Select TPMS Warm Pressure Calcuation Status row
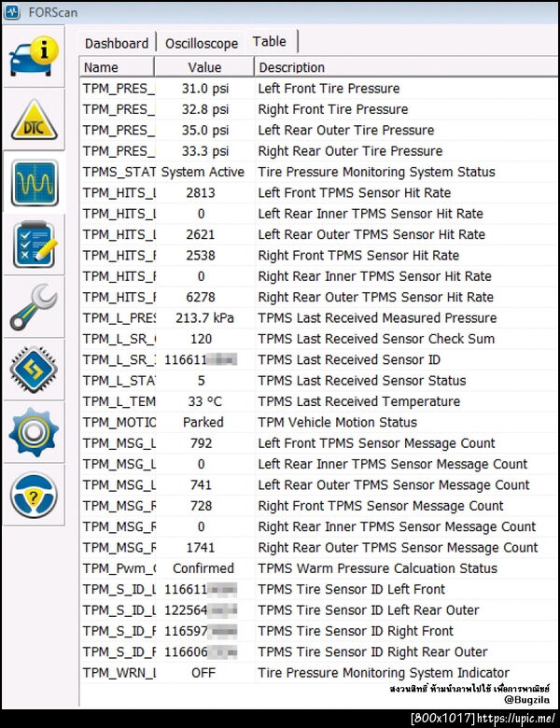 click(318, 568)
